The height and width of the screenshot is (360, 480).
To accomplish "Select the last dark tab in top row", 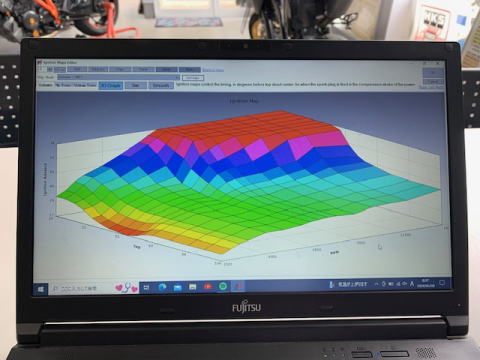I will click(189, 69).
